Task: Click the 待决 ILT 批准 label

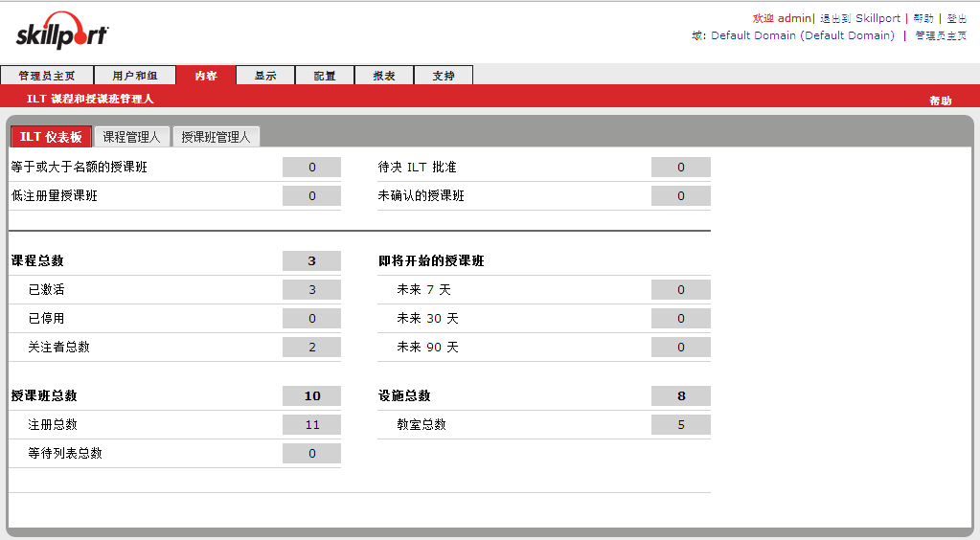Action: [x=417, y=167]
